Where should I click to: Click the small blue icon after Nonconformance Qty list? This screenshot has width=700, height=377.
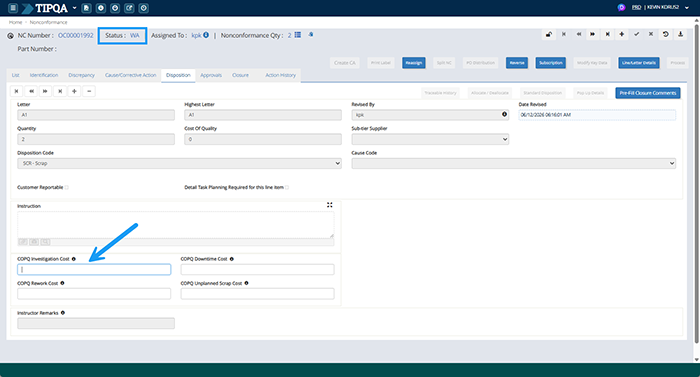[311, 34]
